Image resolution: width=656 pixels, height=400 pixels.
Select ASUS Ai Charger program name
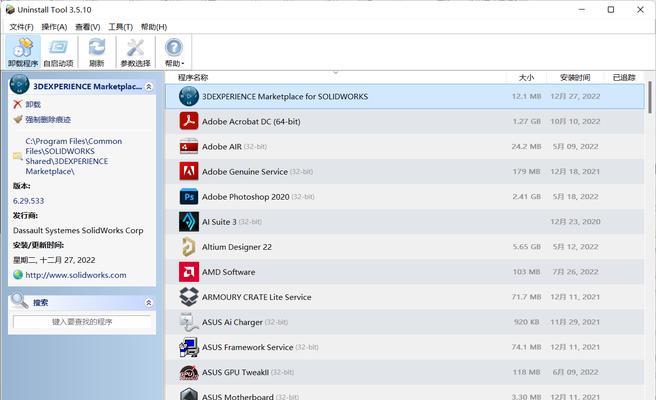point(232,323)
